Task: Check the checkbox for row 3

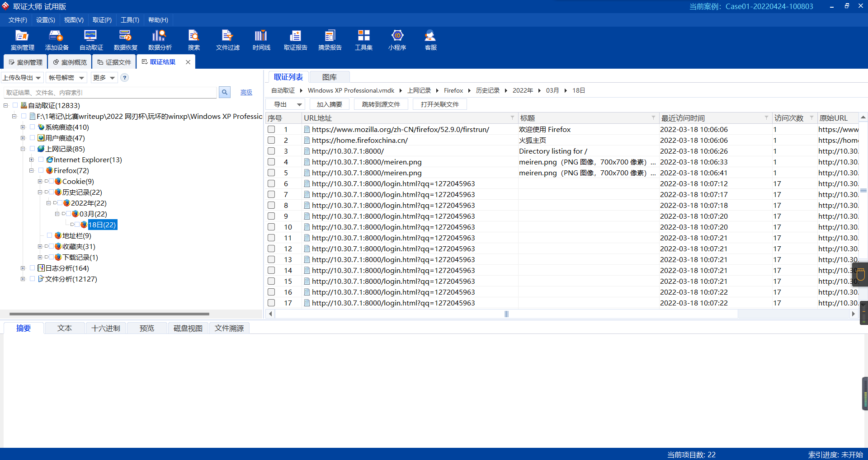Action: 271,151
